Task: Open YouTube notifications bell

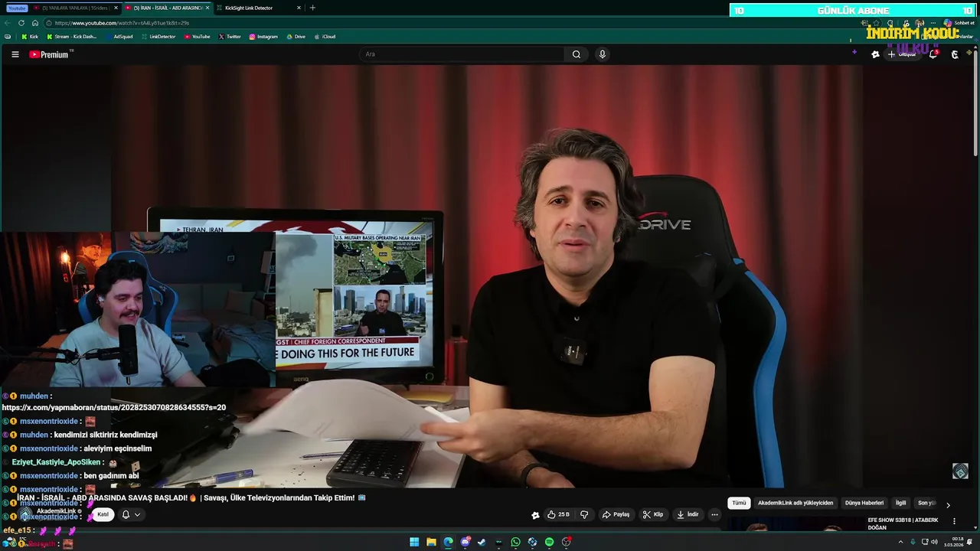Action: tap(933, 54)
